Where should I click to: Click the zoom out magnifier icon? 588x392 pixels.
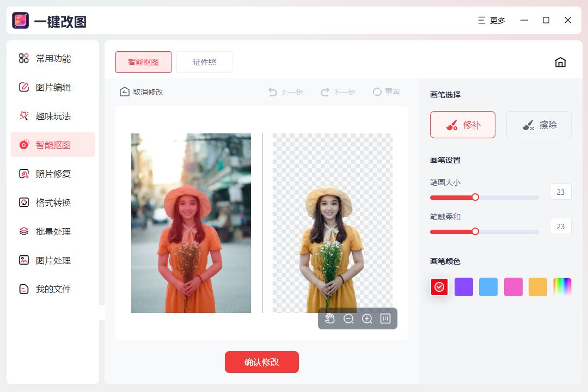point(348,318)
